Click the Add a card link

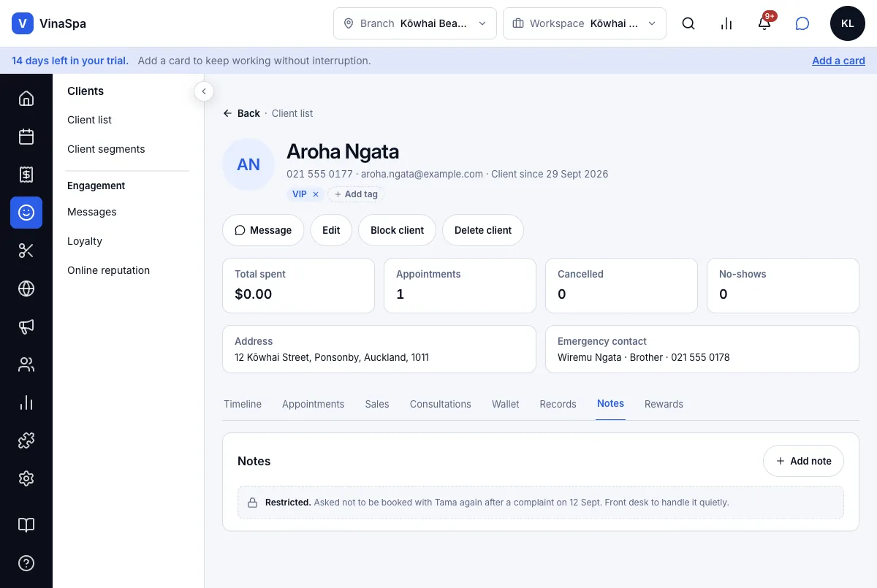coord(838,61)
